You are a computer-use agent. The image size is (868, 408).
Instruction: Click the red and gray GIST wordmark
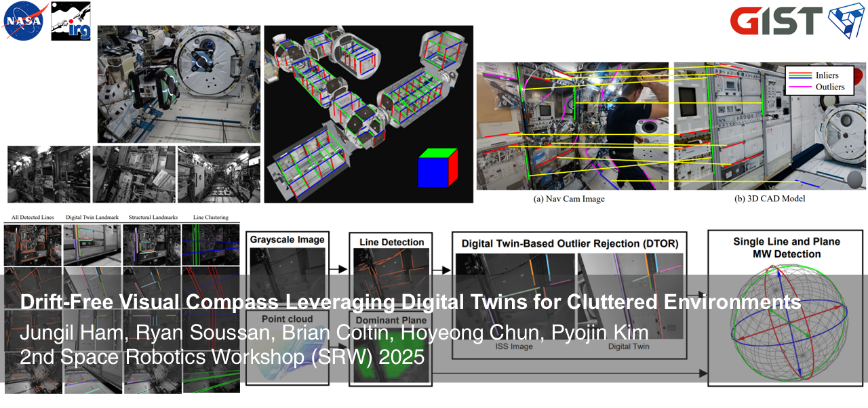click(776, 21)
